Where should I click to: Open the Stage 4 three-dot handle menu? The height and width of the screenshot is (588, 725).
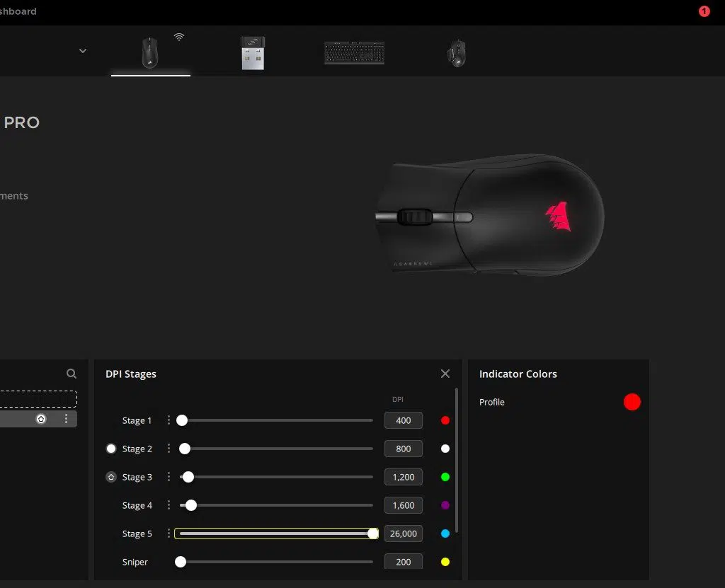169,505
